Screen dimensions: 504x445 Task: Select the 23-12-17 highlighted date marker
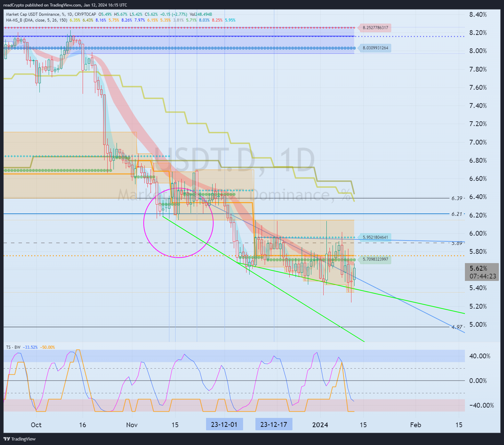click(274, 424)
